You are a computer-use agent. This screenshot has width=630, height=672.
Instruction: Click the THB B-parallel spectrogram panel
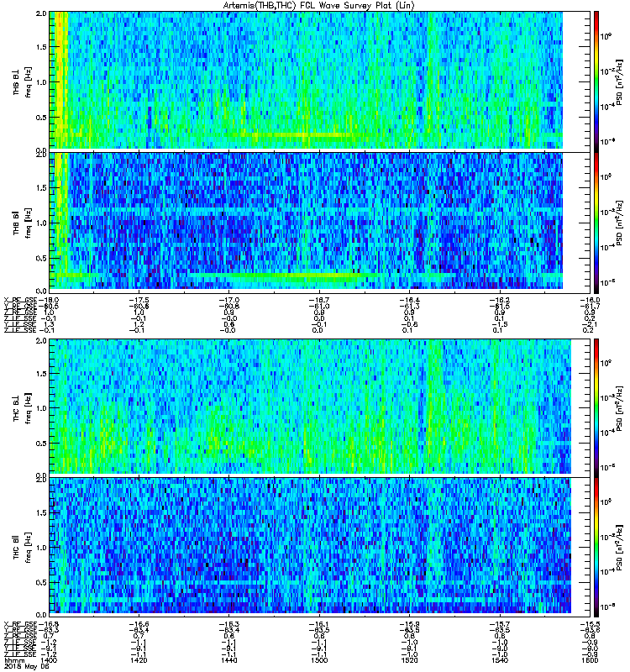pyautogui.click(x=319, y=221)
